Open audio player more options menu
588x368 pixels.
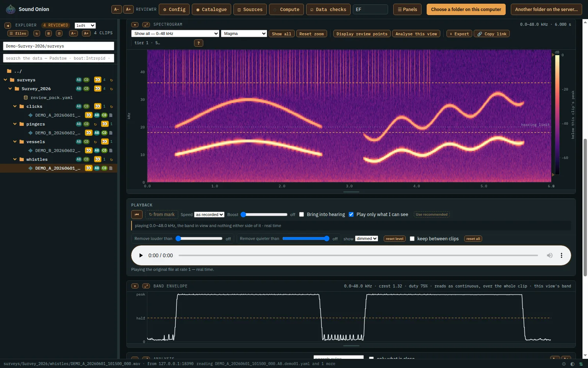click(x=561, y=255)
